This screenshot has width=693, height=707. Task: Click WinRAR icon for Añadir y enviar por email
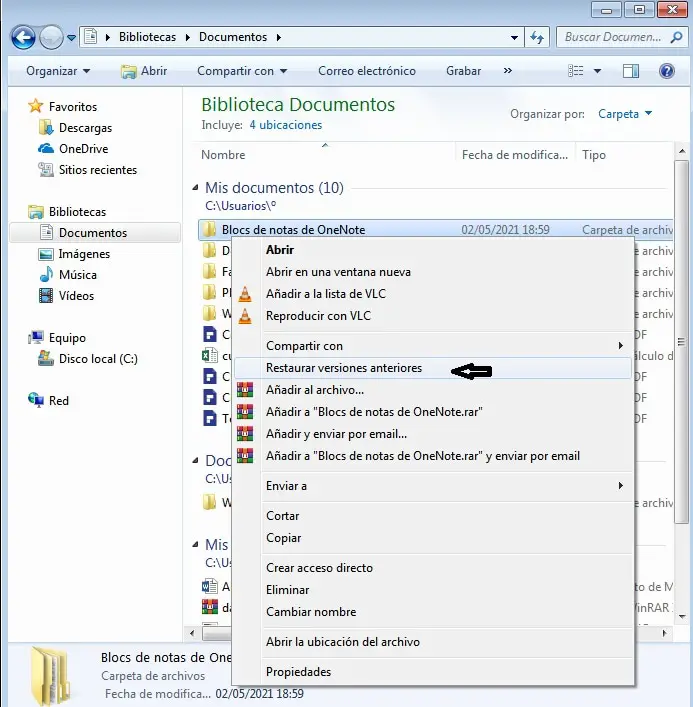point(245,434)
